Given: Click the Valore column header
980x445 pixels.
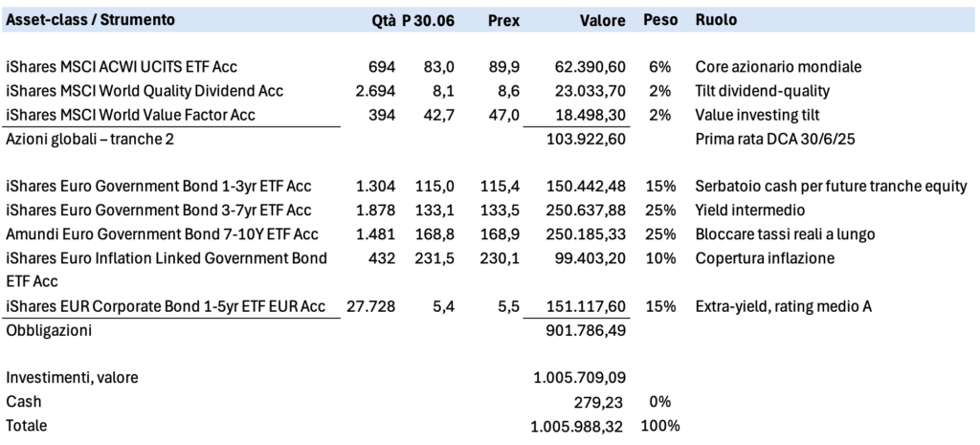Looking at the screenshot, I should [602, 20].
